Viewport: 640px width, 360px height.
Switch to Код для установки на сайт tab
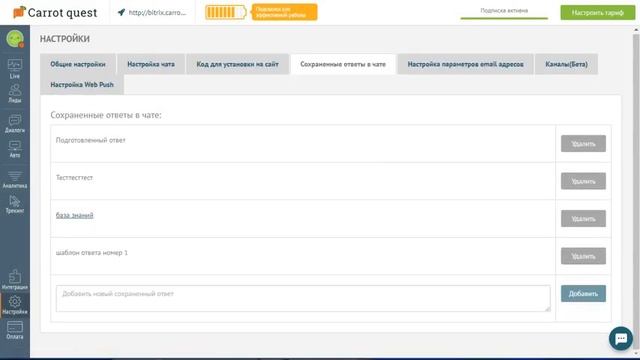[238, 64]
